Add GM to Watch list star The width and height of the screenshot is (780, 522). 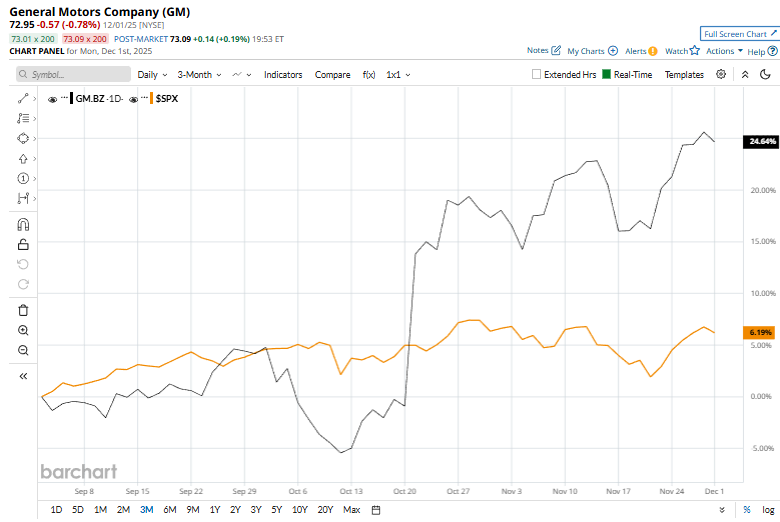(695, 50)
